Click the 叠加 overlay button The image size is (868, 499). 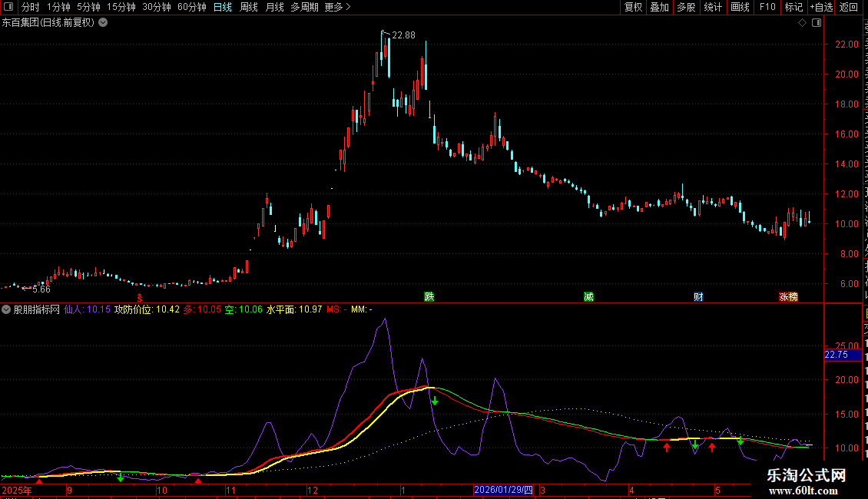659,7
